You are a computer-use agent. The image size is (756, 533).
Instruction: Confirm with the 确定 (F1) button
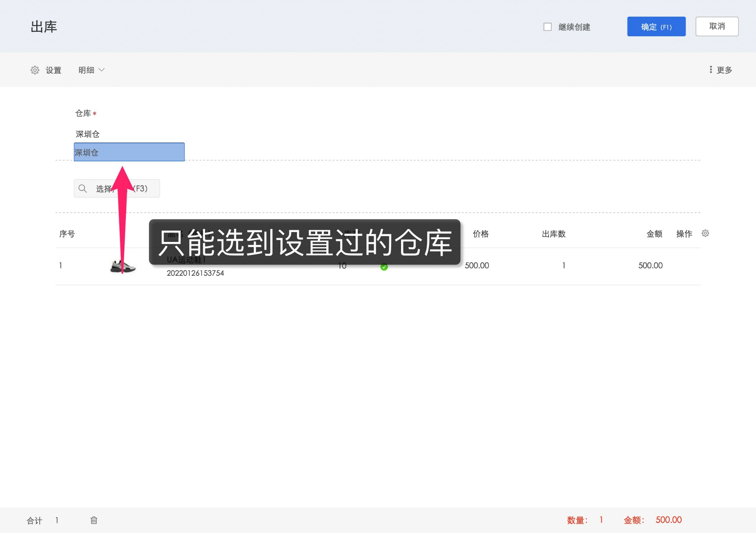click(x=656, y=26)
